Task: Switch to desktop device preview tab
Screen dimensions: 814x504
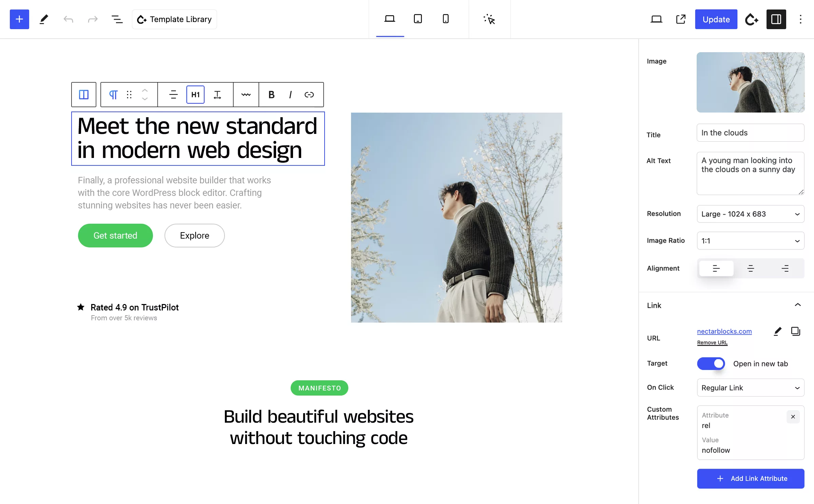Action: pyautogui.click(x=390, y=19)
